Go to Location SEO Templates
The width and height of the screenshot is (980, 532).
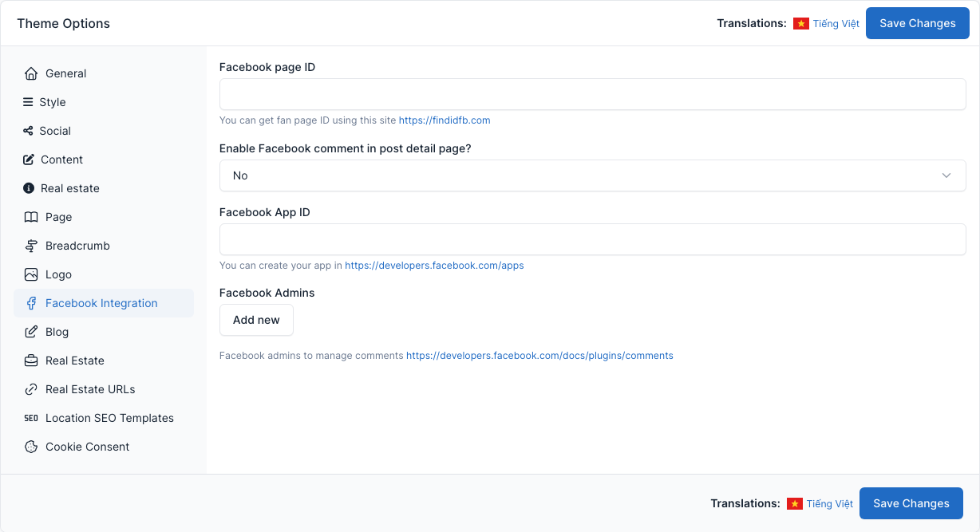[x=104, y=418]
